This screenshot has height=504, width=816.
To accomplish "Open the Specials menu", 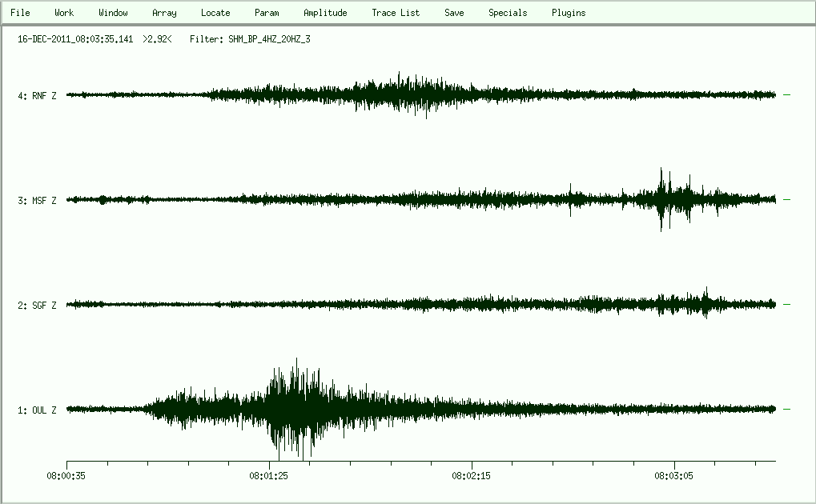I will click(x=508, y=13).
